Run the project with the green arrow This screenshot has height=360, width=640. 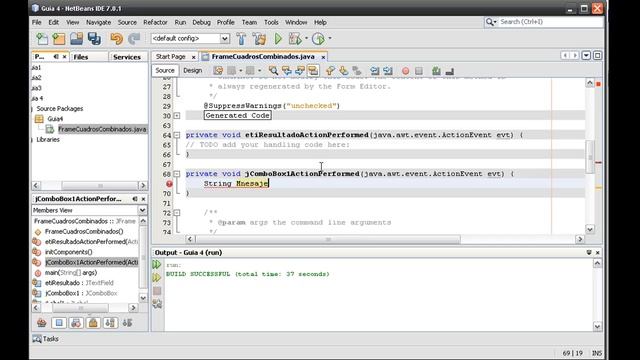(278, 39)
